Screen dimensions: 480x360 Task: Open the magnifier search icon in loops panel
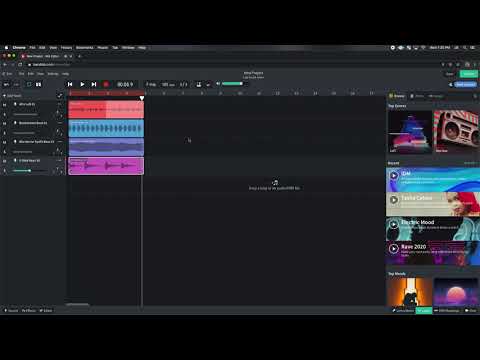click(x=475, y=96)
